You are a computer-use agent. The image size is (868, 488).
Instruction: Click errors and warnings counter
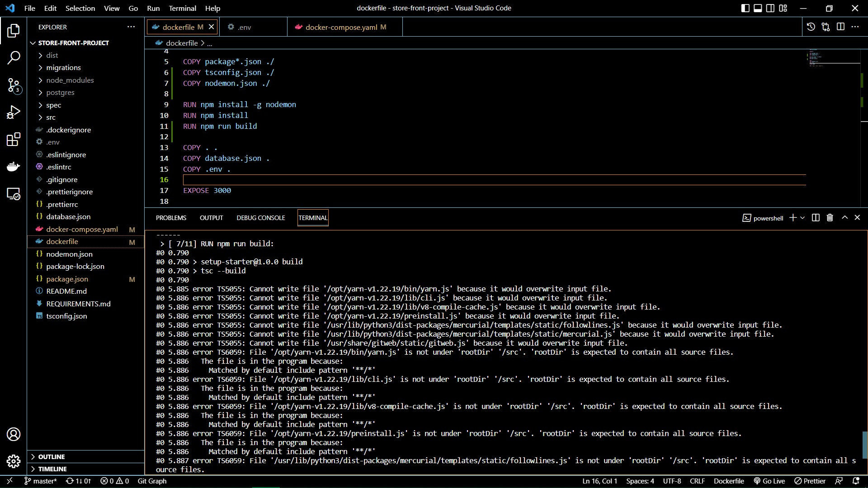pos(114,481)
